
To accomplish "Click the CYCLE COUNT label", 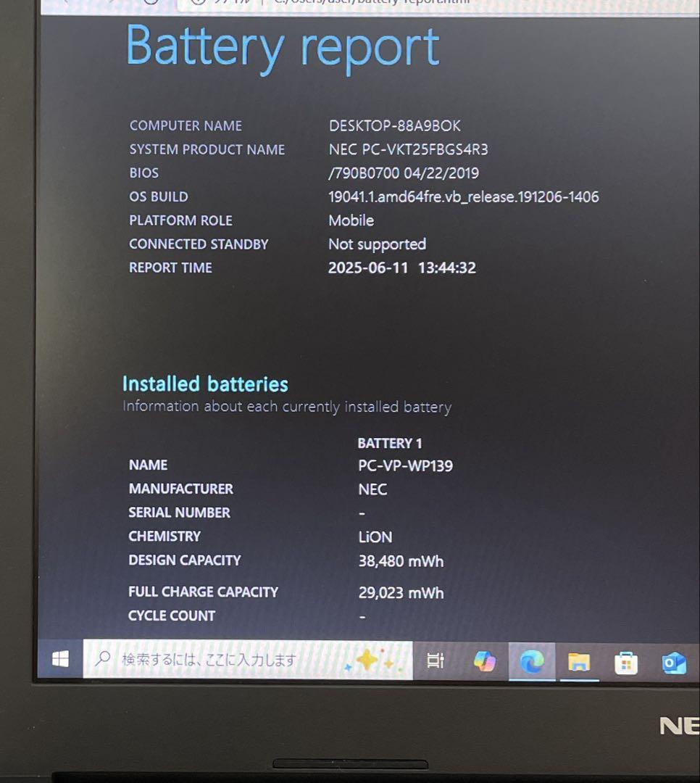I will (x=172, y=616).
